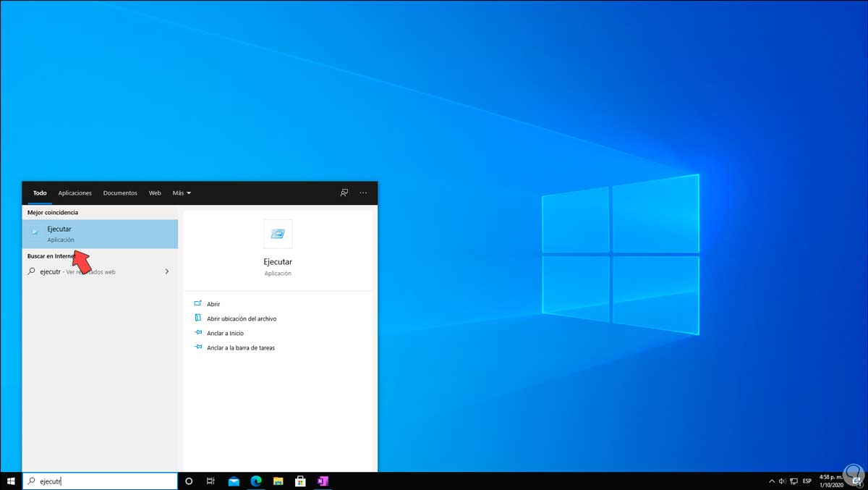
Task: Open the Windows Start menu
Action: (11, 481)
